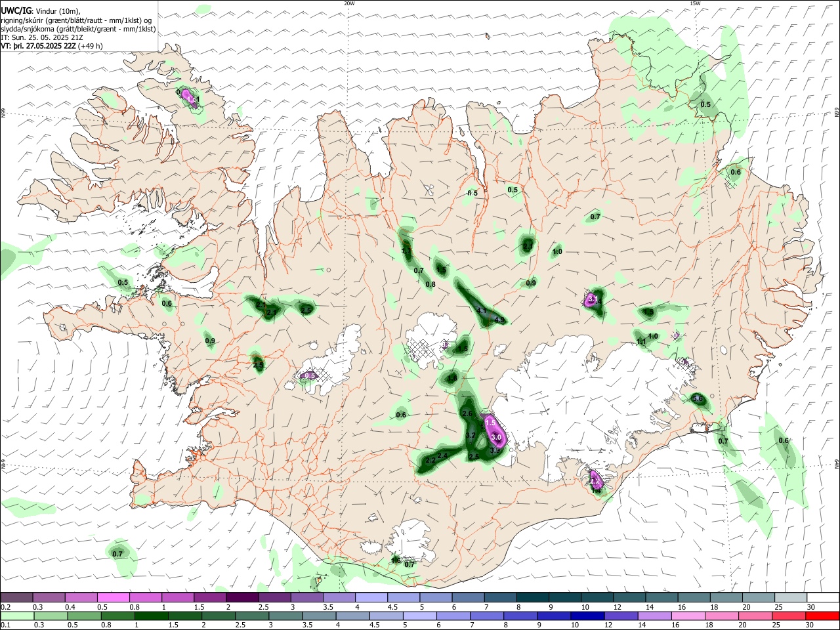Click the violet 12–14 rain legend swatch
The image size is (840, 630).
pyautogui.click(x=620, y=616)
